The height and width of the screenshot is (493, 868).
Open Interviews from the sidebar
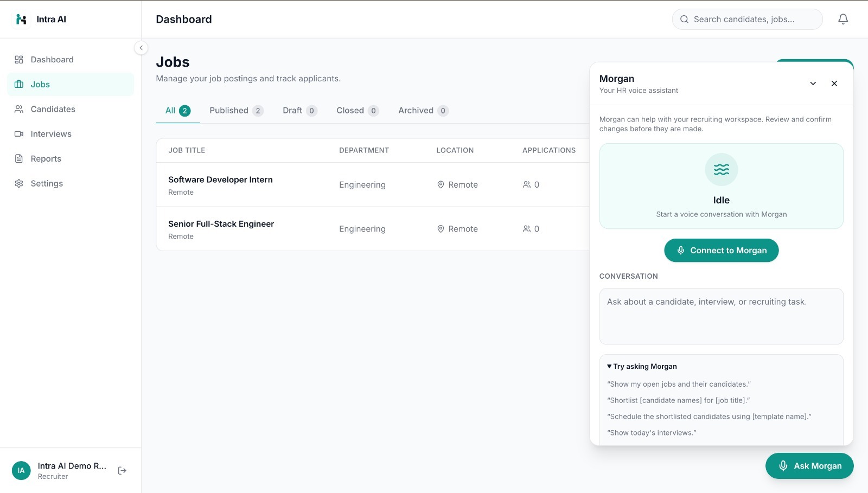(x=71, y=134)
